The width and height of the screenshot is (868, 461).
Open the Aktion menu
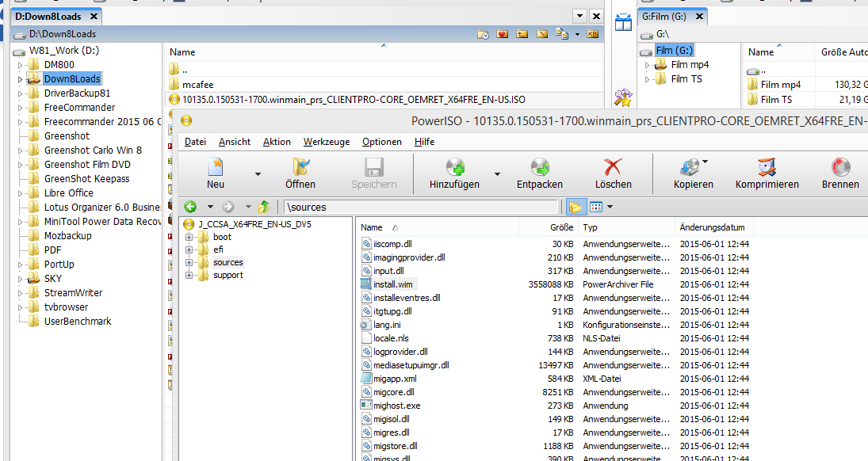[x=277, y=142]
